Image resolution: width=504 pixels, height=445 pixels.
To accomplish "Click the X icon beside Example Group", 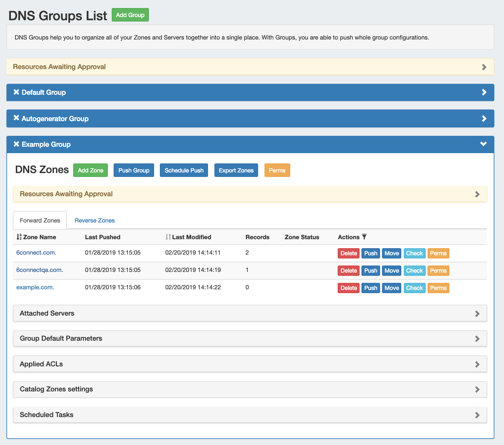I will coord(16,144).
